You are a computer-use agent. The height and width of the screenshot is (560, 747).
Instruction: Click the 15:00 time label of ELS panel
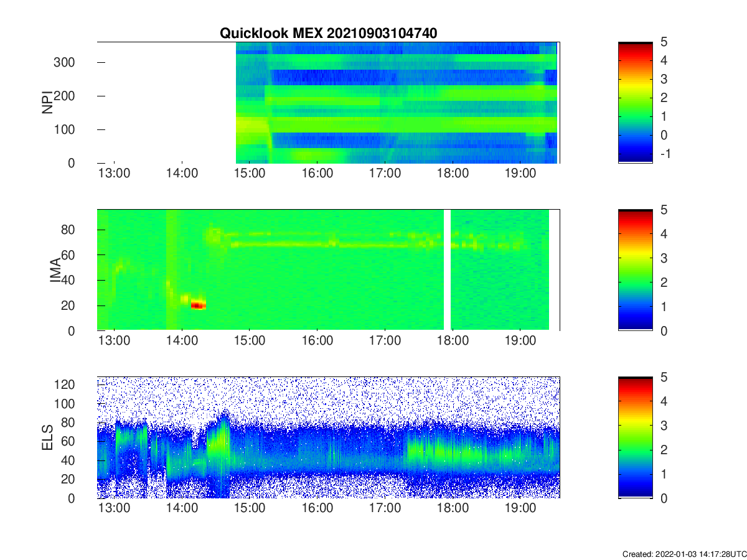(250, 510)
